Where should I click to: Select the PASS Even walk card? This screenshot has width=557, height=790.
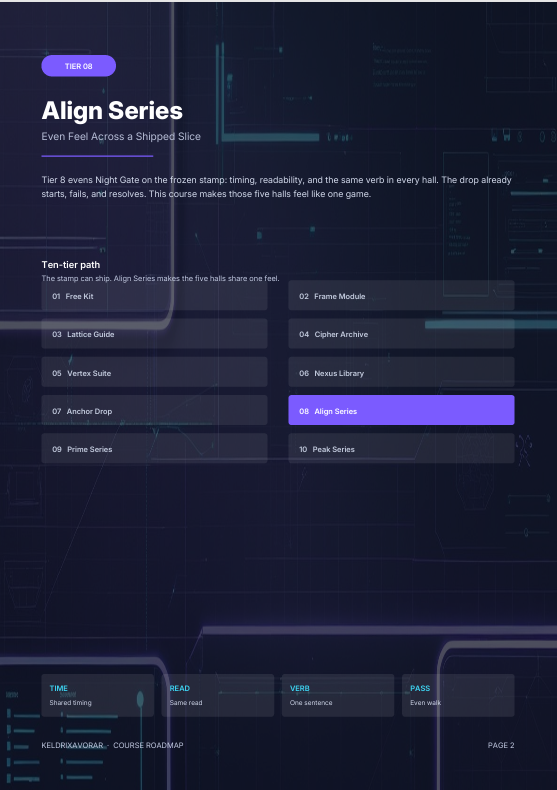click(x=458, y=695)
